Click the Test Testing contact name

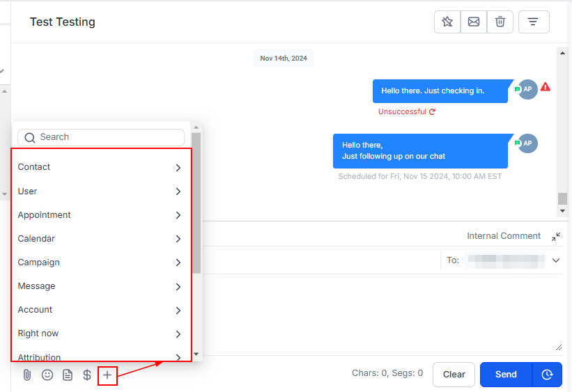63,22
